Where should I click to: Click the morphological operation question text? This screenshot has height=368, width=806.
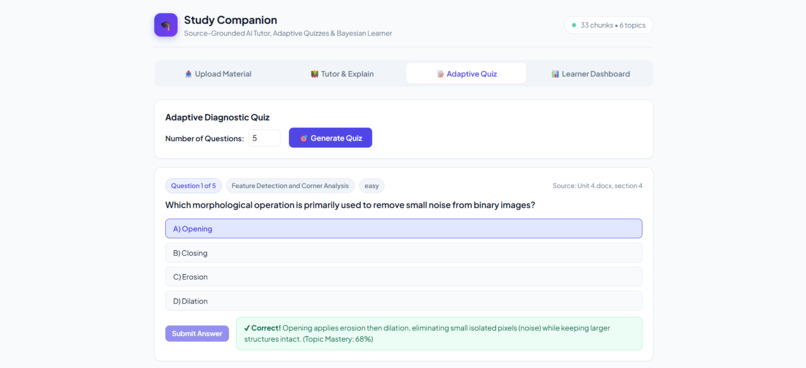pos(350,205)
